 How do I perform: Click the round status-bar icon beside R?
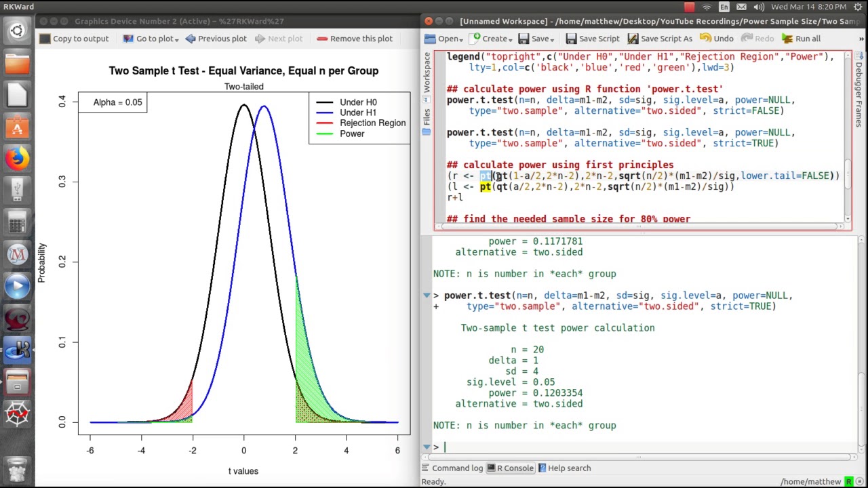tap(859, 481)
